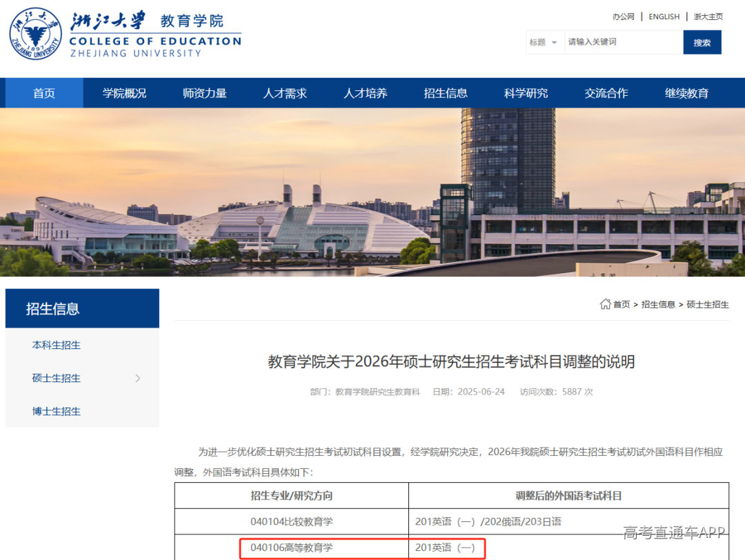This screenshot has height=560, width=745.
Task: Click the 调整后的外国语考试科目 table header
Action: click(568, 496)
